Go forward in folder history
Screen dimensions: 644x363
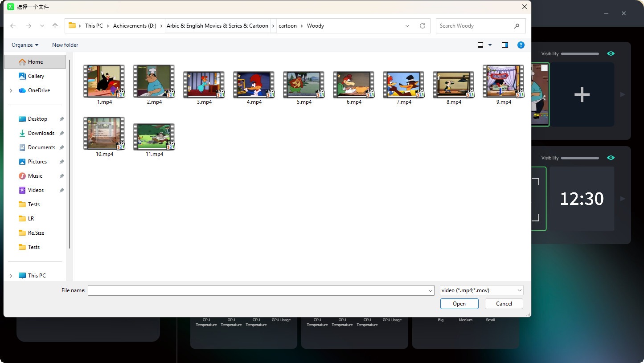point(29,26)
